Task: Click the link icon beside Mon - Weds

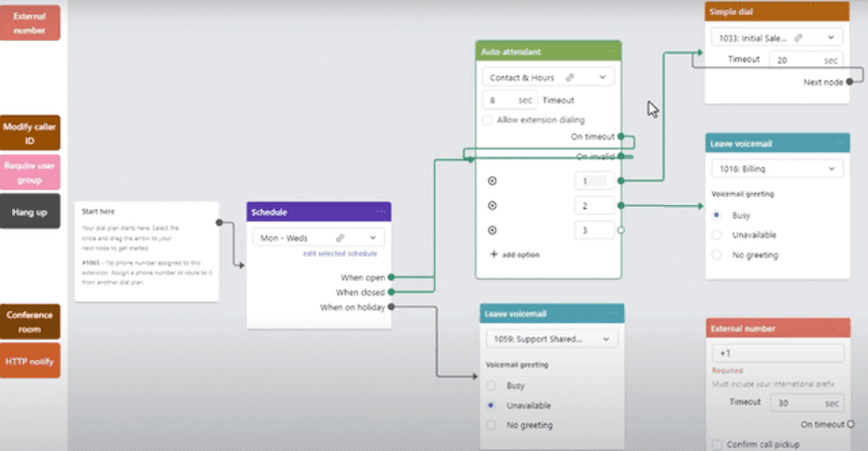Action: [340, 238]
